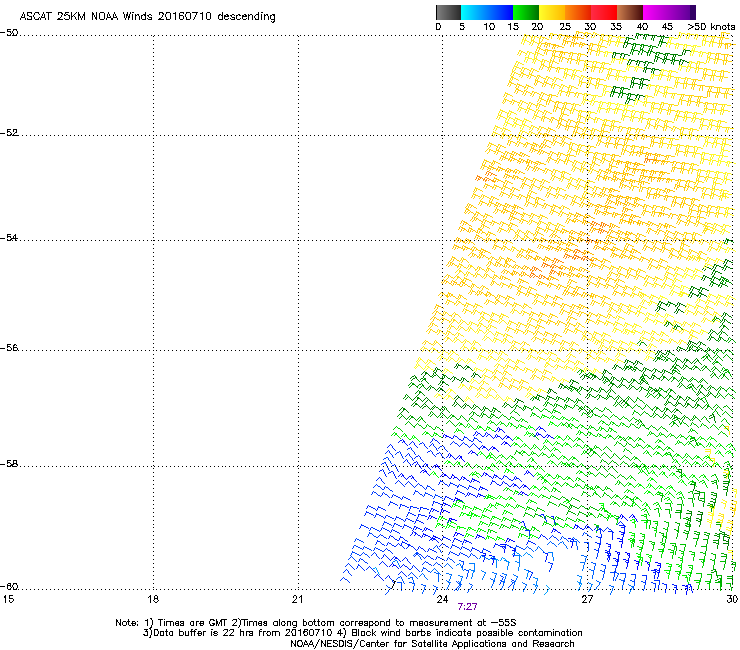Image resolution: width=740 pixels, height=650 pixels.
Task: Click the -60 latitude axis label
Action: tap(9, 587)
